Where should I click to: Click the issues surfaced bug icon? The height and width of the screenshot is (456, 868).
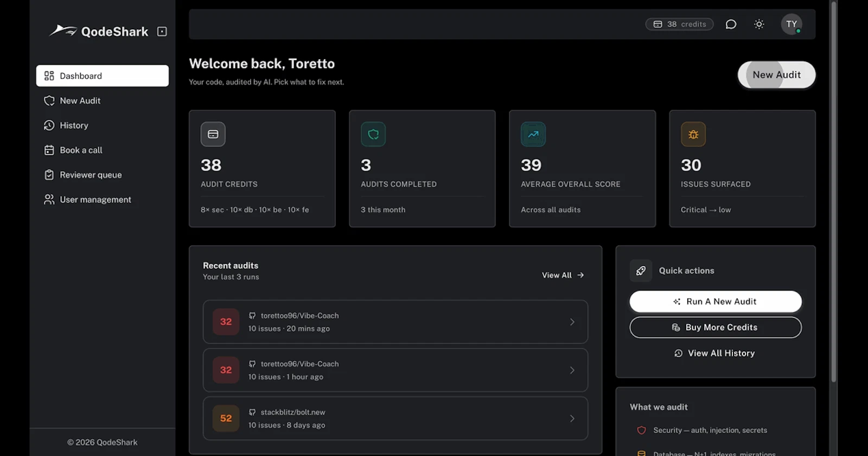tap(693, 134)
